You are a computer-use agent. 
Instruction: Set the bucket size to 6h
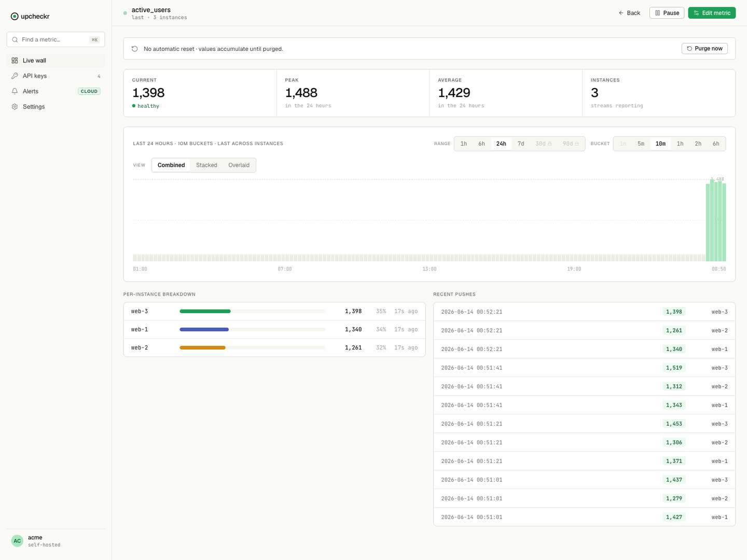pos(716,144)
